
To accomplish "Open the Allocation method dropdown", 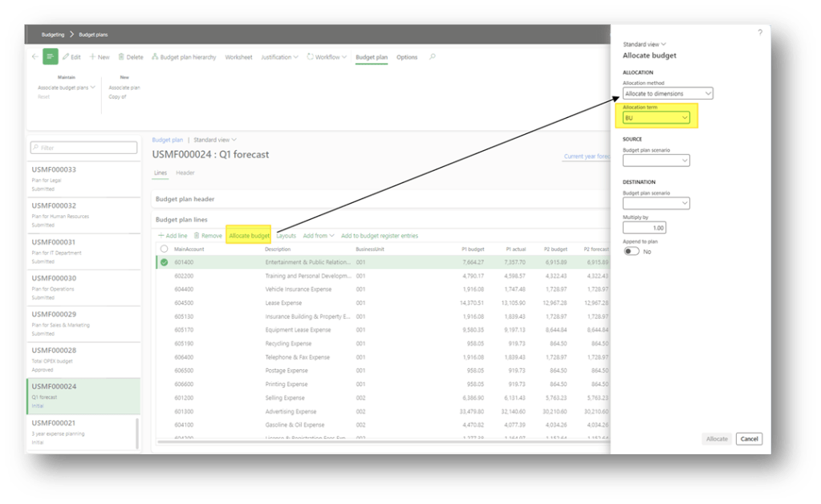I will coord(667,94).
